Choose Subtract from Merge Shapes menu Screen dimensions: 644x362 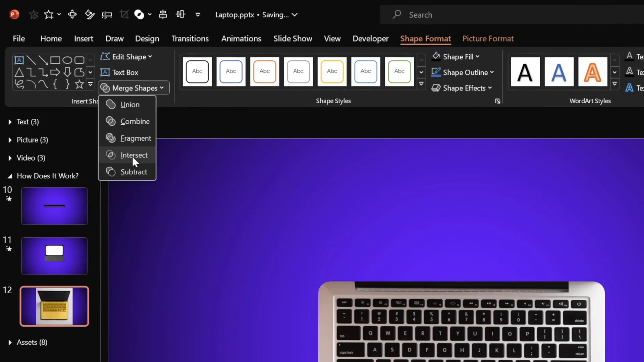133,171
